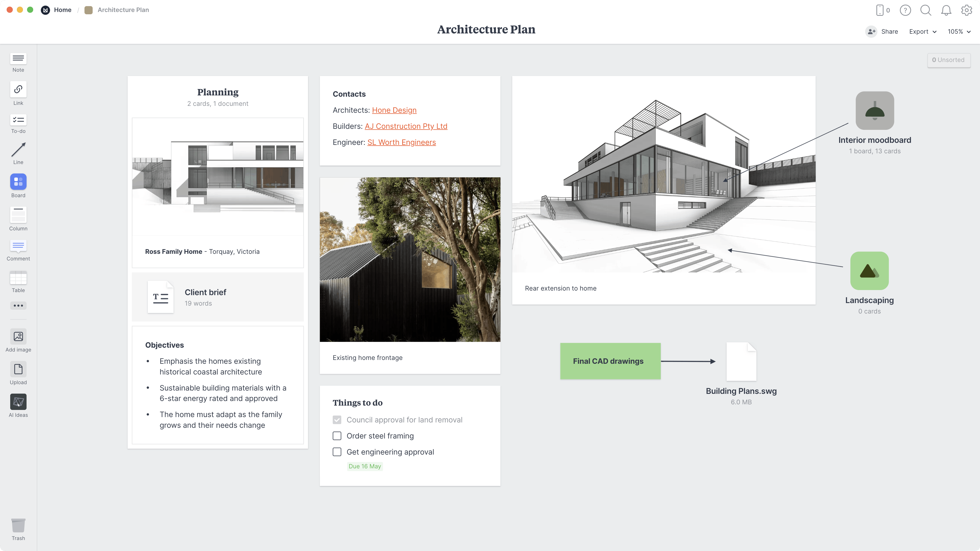980x551 pixels.
Task: Navigate to Home in breadcrumb
Action: (x=62, y=10)
